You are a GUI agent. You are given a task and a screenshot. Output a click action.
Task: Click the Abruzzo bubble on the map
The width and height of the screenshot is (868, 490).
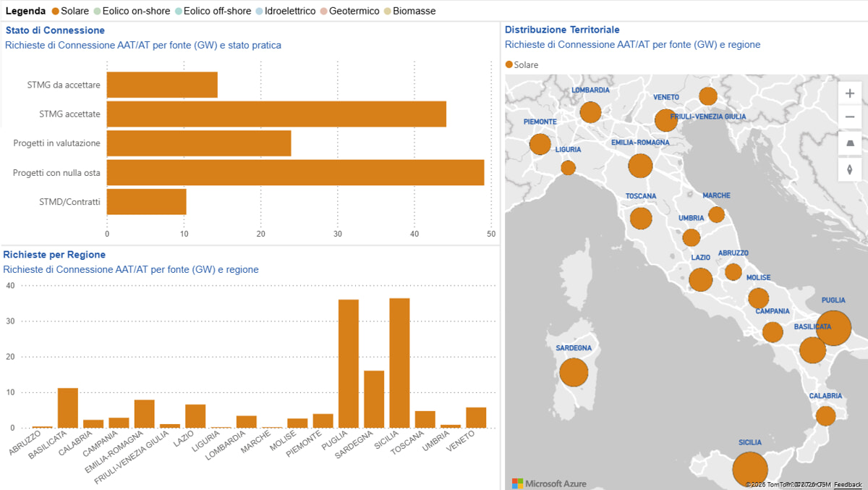click(733, 272)
